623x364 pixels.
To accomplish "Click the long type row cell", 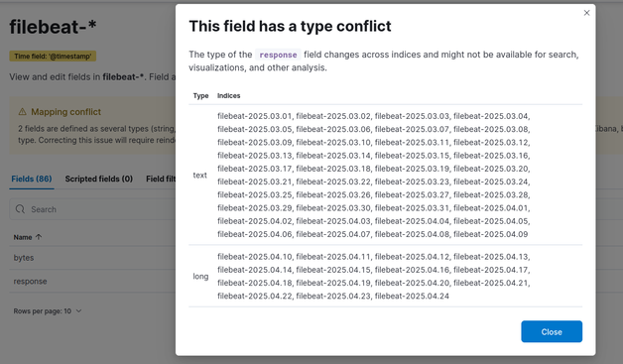I will 200,276.
